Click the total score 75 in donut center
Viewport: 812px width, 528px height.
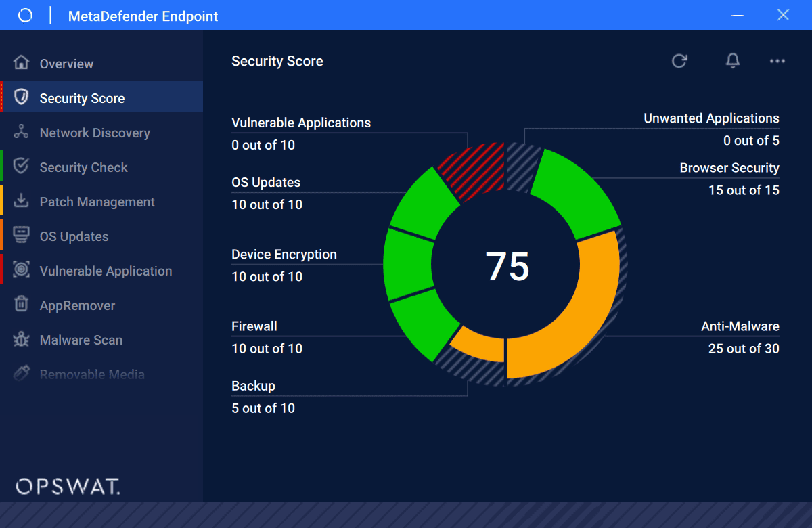(x=507, y=266)
